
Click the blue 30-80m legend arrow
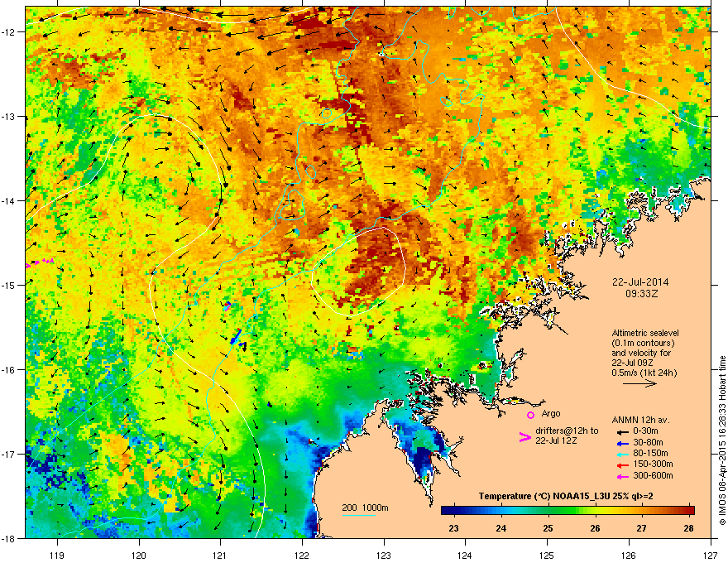pos(622,443)
